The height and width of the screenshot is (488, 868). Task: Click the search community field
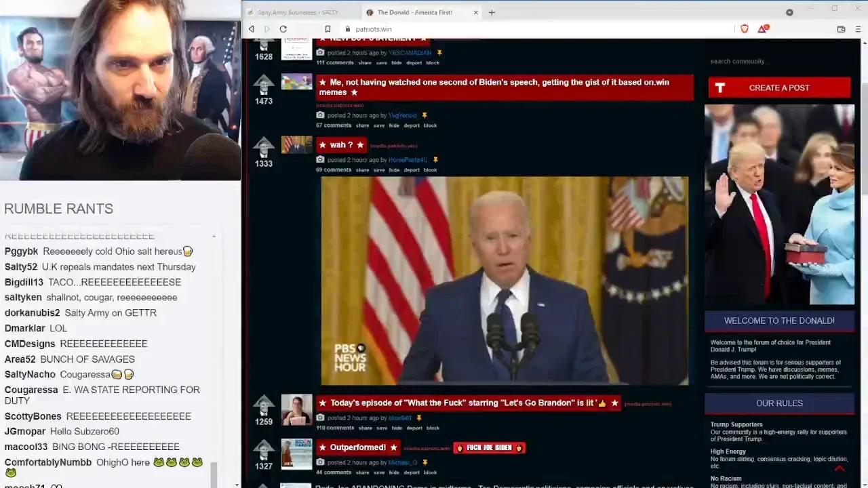coord(779,61)
